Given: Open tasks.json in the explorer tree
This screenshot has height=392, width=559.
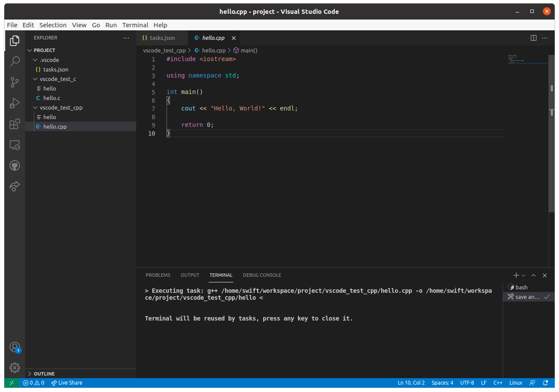Looking at the screenshot, I should pyautogui.click(x=81, y=69).
